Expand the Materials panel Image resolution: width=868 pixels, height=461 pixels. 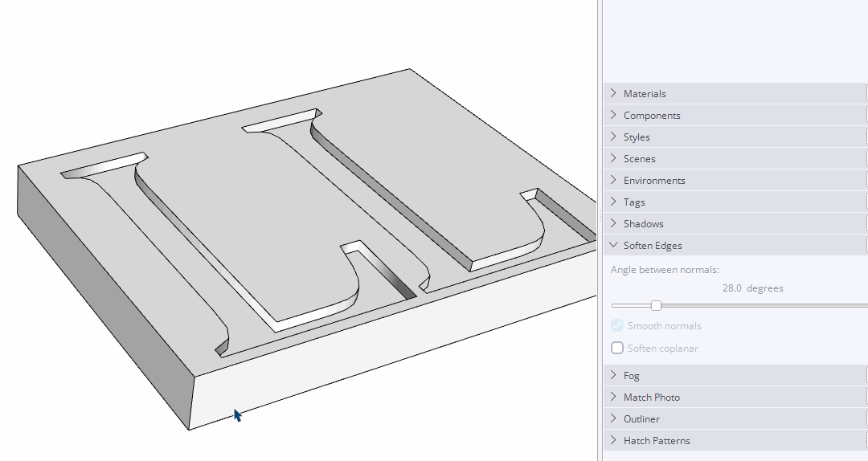tap(735, 93)
